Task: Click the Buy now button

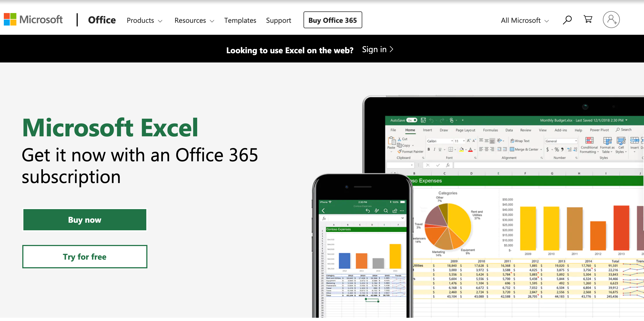Action: click(x=84, y=220)
